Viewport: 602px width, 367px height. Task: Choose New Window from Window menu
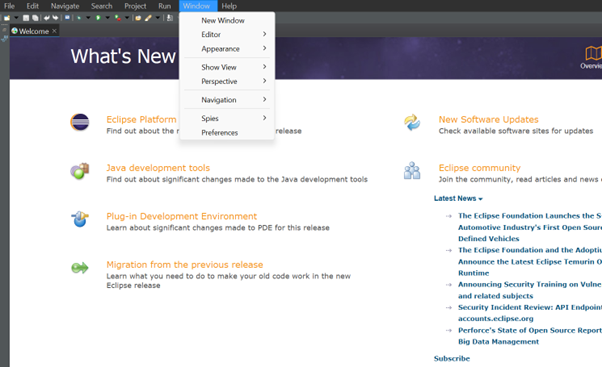227,20
